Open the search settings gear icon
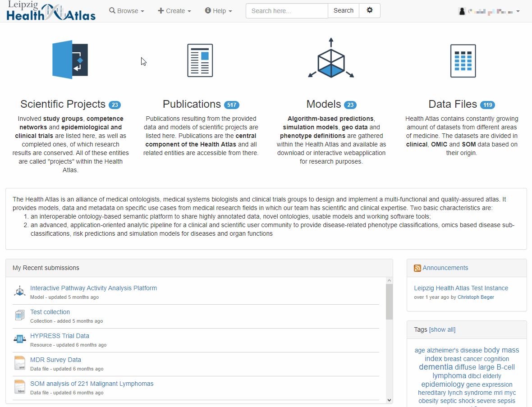Screen dimensions: 532x407 pyautogui.click(x=370, y=11)
